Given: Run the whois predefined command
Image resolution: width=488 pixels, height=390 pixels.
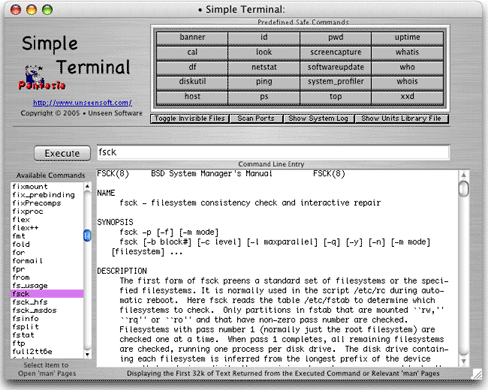Looking at the screenshot, I should click(407, 82).
